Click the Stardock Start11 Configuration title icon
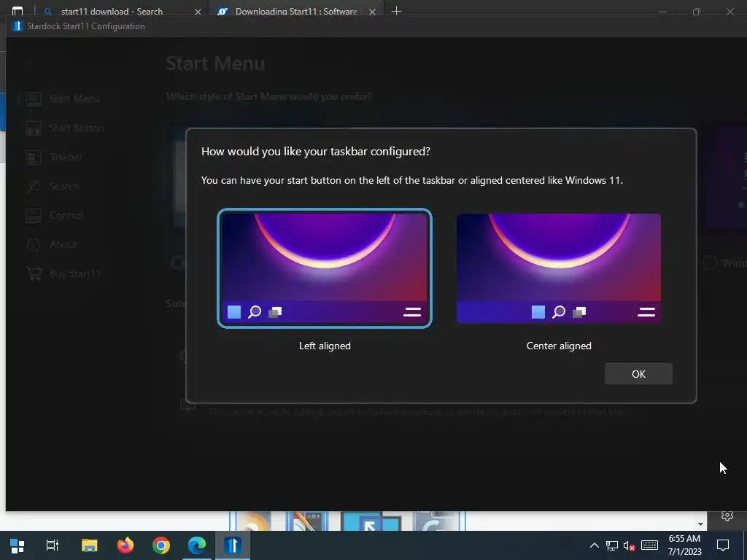This screenshot has width=747, height=560. coord(18,26)
